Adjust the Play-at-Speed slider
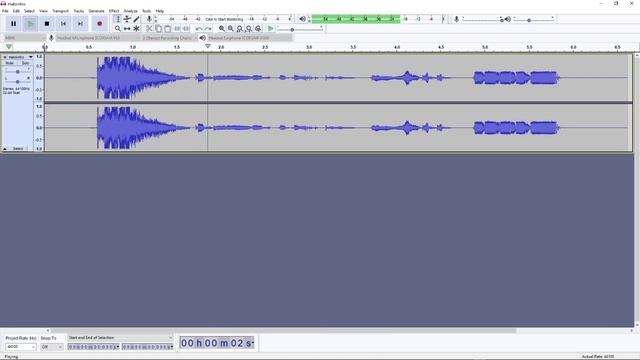 tap(300, 29)
